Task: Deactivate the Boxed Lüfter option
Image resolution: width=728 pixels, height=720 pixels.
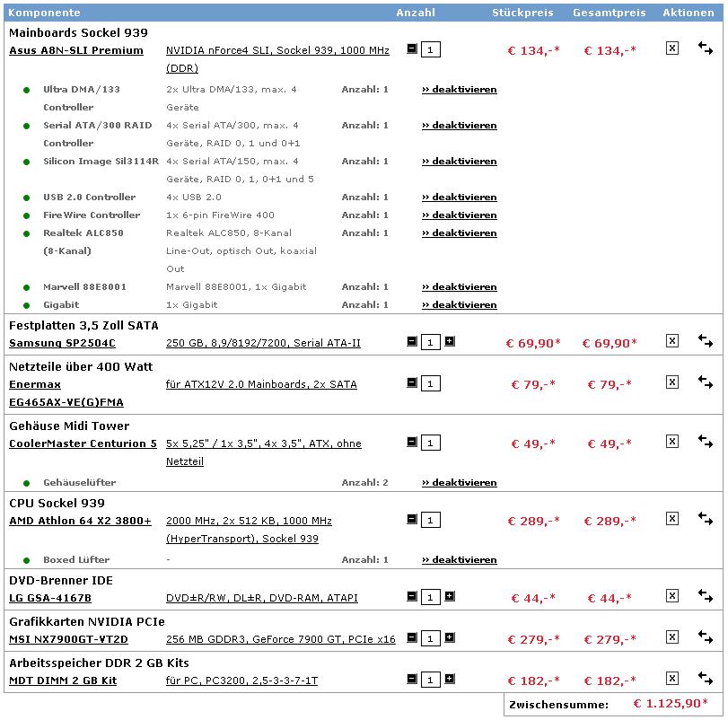Action: pos(460,560)
